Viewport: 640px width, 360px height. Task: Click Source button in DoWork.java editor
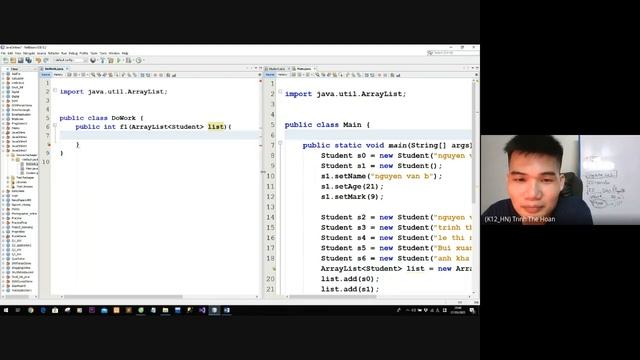point(45,75)
